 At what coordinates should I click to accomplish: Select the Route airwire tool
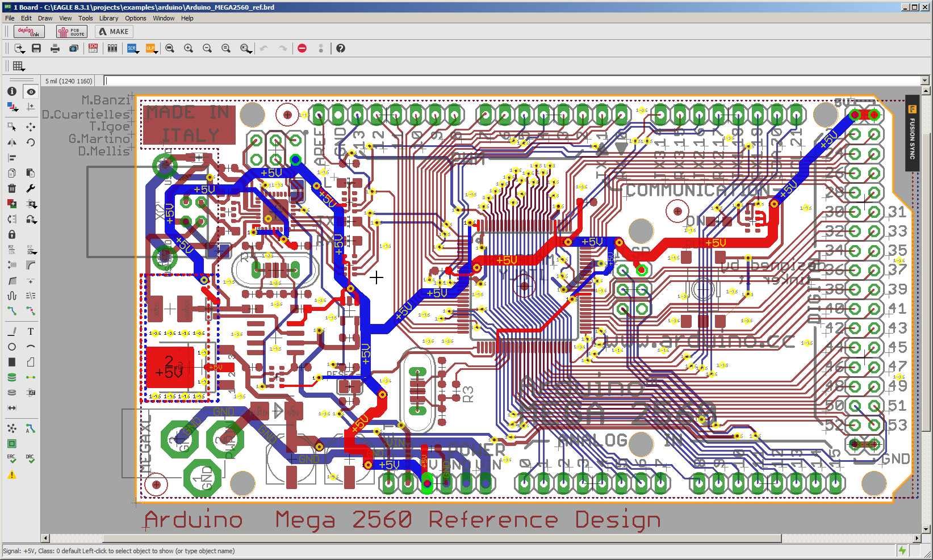coord(12,311)
